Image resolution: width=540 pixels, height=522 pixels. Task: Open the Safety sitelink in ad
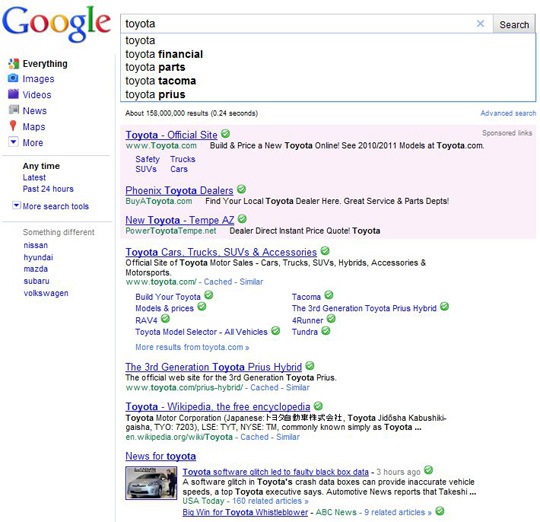[147, 159]
